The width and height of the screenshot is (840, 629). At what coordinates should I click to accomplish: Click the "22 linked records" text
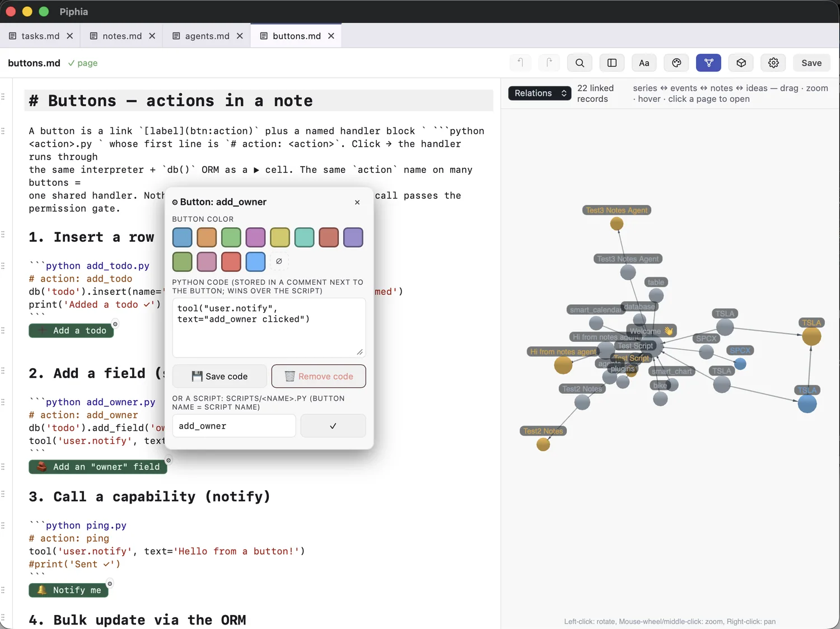click(x=595, y=93)
